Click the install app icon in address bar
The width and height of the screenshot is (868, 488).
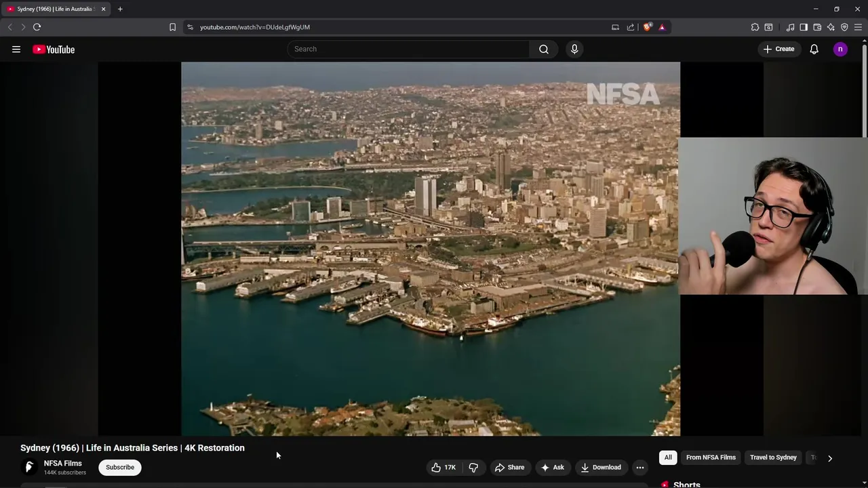pos(615,27)
